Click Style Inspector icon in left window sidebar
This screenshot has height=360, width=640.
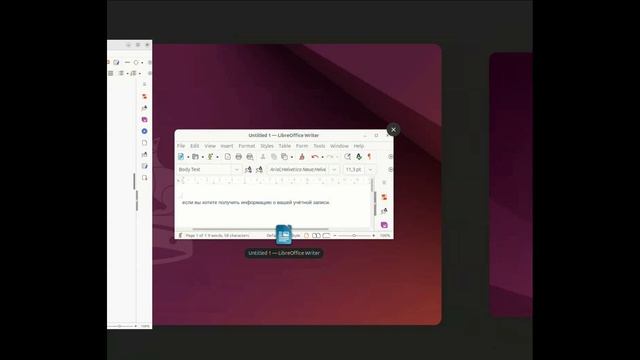(144, 155)
